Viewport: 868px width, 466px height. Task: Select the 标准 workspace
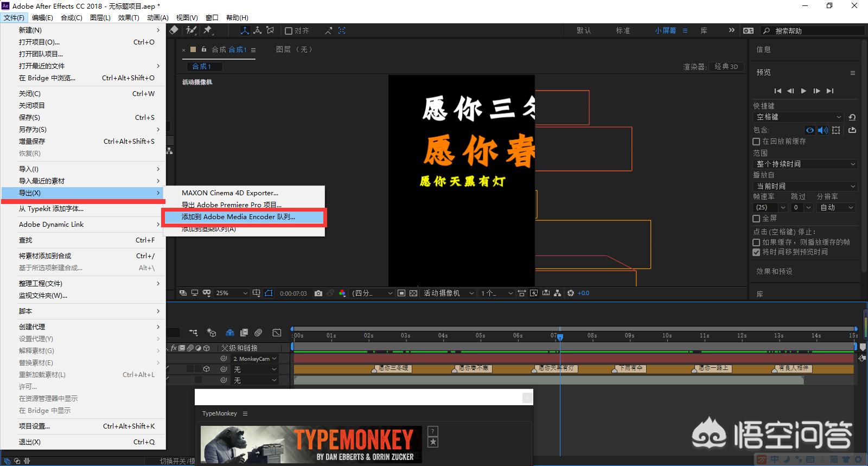tap(623, 31)
